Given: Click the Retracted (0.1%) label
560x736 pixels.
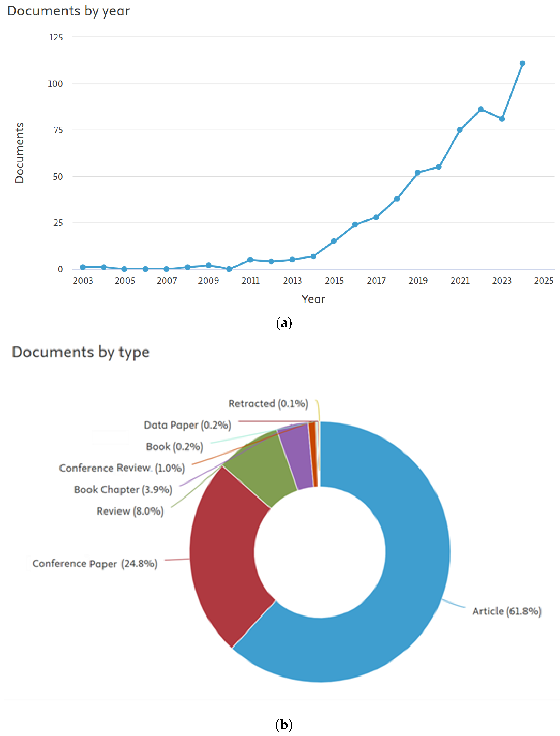Looking at the screenshot, I should tap(268, 404).
